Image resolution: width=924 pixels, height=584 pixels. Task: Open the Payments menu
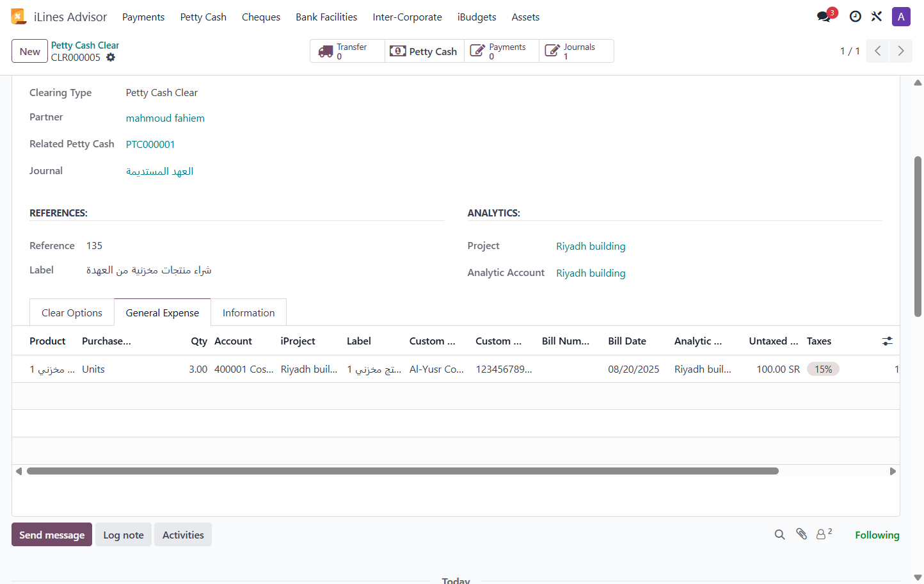point(143,17)
